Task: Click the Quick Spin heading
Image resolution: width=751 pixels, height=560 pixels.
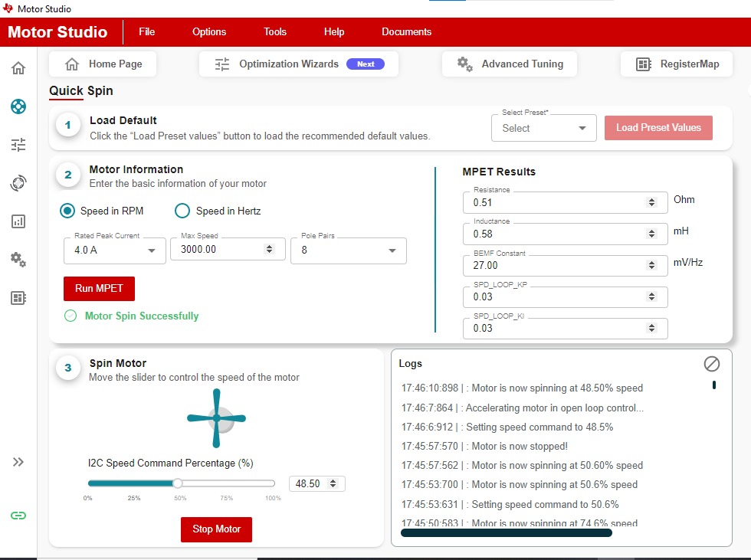Action: tap(81, 90)
